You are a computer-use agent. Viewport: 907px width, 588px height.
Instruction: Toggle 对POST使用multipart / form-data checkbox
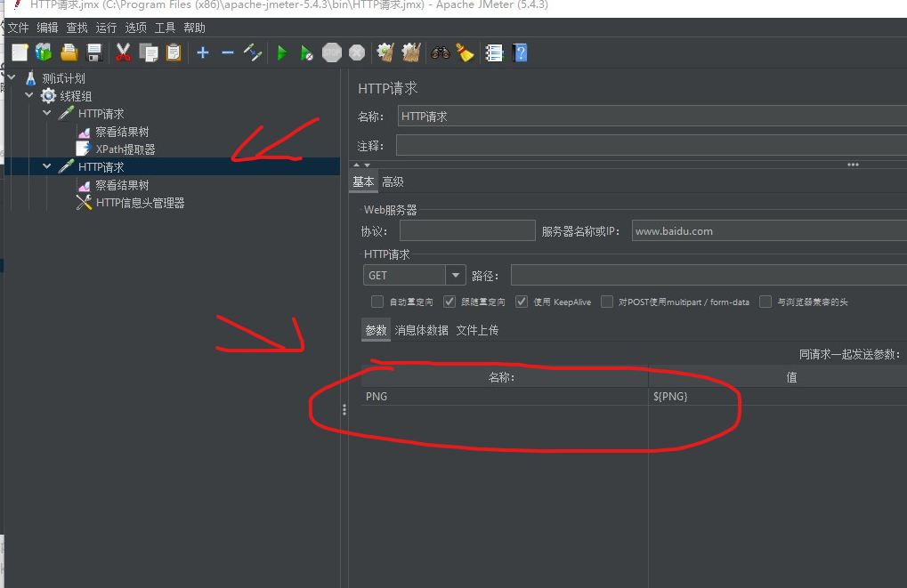tap(607, 302)
